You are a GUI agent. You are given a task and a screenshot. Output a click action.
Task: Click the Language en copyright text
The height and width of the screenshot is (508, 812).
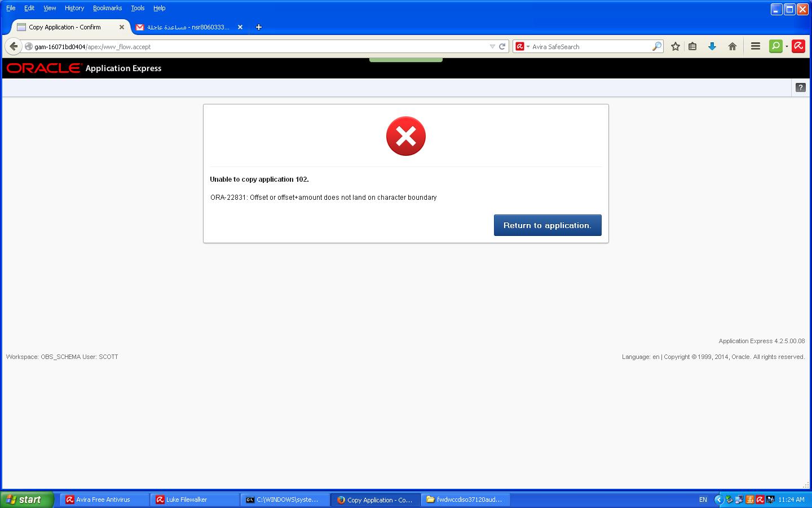(713, 357)
